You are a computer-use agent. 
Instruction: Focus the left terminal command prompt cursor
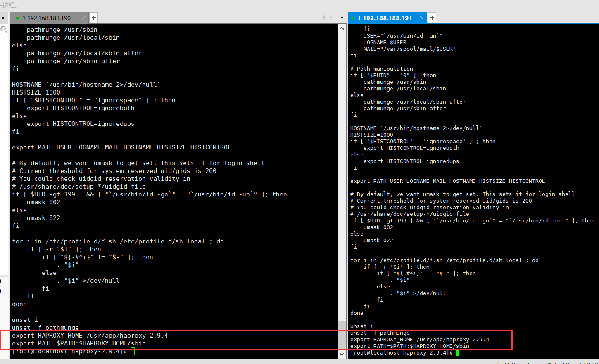click(133, 351)
